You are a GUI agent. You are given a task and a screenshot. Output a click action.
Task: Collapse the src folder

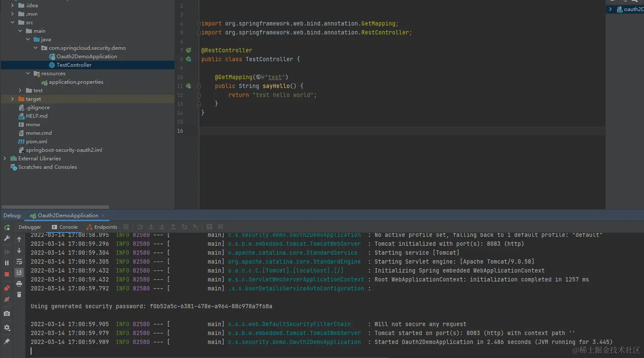(x=12, y=23)
